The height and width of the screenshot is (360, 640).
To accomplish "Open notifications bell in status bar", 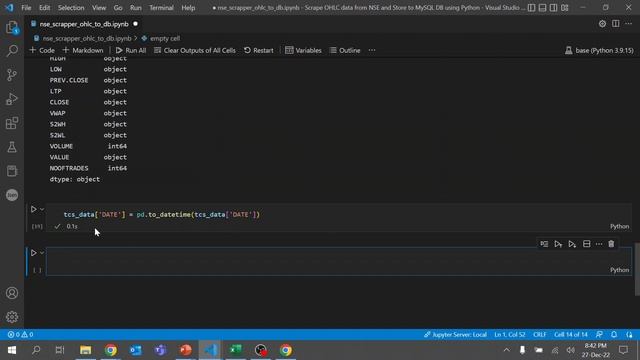I will tap(614, 335).
